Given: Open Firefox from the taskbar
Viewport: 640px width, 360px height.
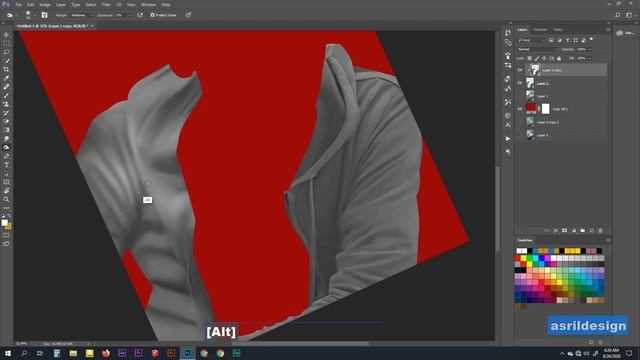Looking at the screenshot, I should (x=106, y=353).
